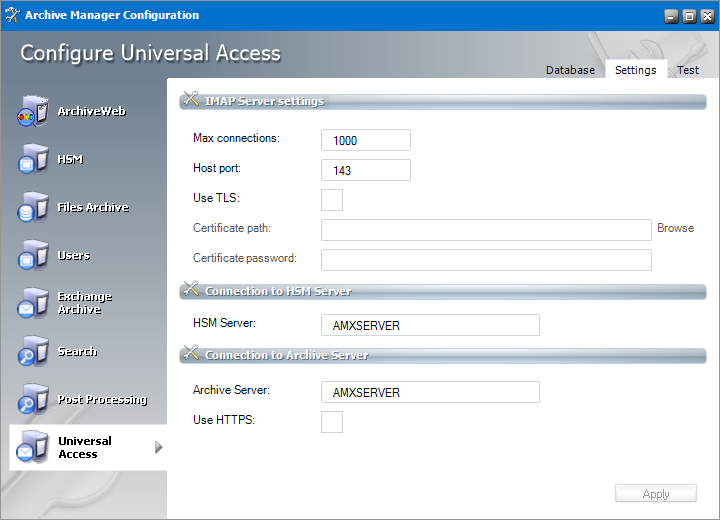Select the Universal Access icon
720x520 pixels.
coord(32,448)
